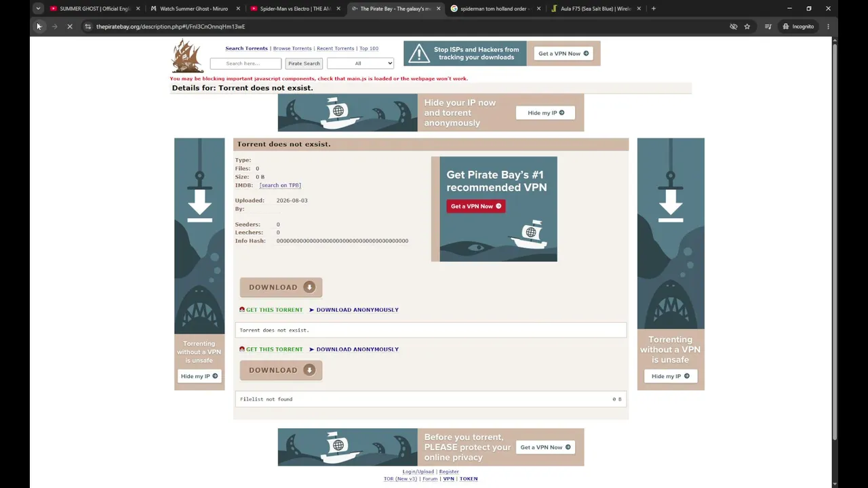Click the Search Torrents link
The width and height of the screenshot is (868, 488).
[x=246, y=49]
